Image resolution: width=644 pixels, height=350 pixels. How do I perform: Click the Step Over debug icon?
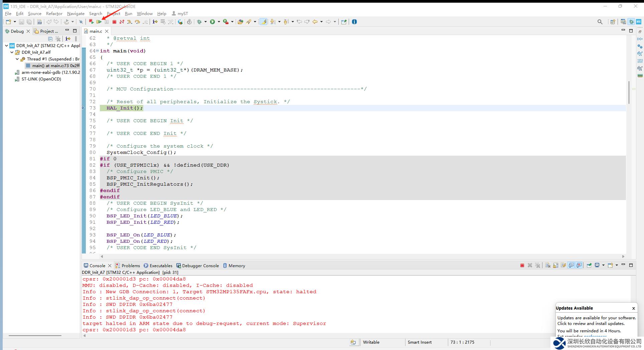click(137, 22)
